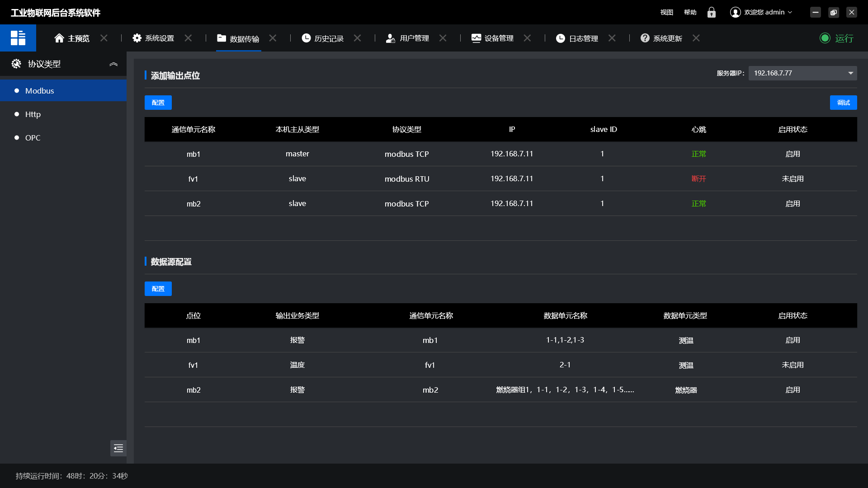This screenshot has height=488, width=868.
Task: Switch to the 日志管理 tab
Action: [583, 38]
